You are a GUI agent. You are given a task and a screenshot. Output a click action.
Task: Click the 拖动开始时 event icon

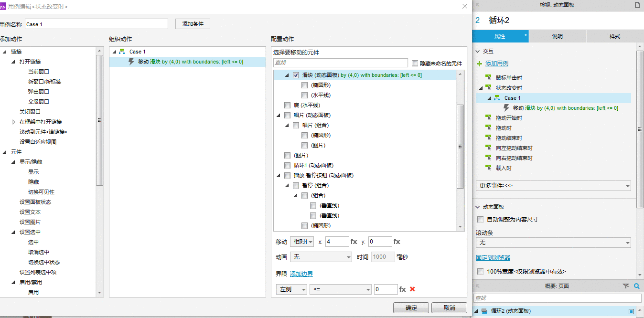click(x=488, y=118)
